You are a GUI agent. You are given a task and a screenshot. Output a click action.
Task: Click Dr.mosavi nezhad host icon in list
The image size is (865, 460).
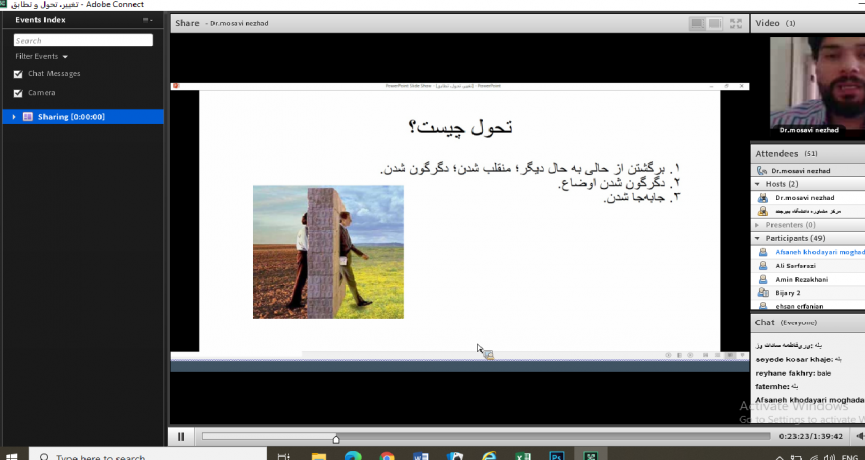(x=762, y=197)
